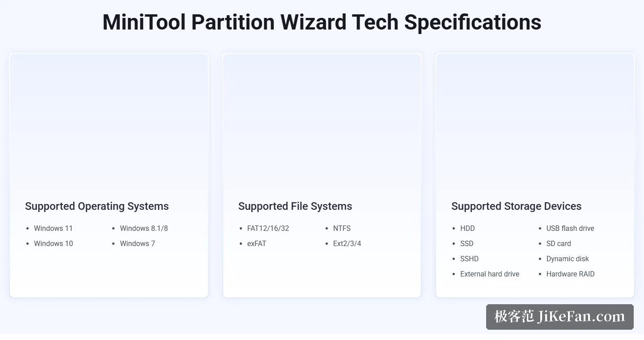The height and width of the screenshot is (340, 644).
Task: Select the Dynamic disk entry
Action: click(x=568, y=259)
